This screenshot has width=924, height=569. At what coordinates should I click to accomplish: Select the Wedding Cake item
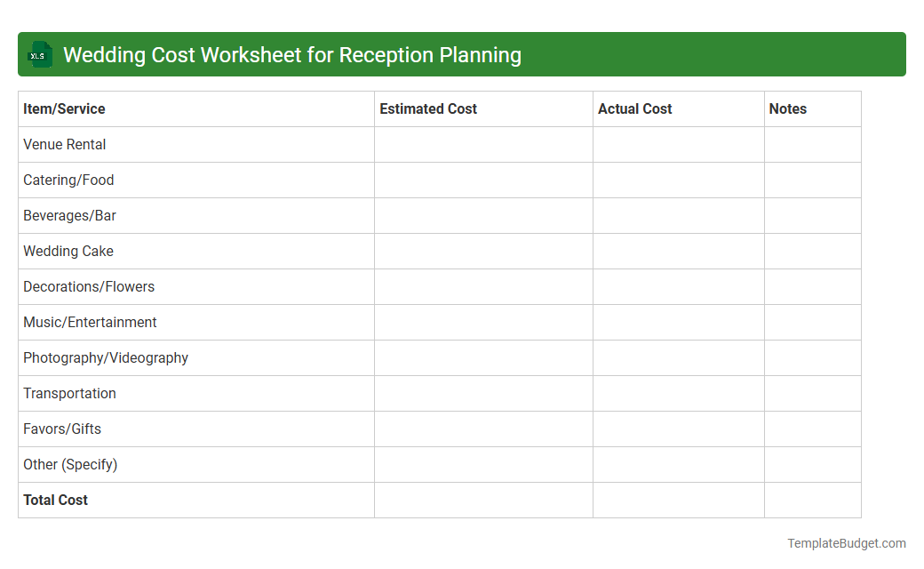pyautogui.click(x=68, y=251)
